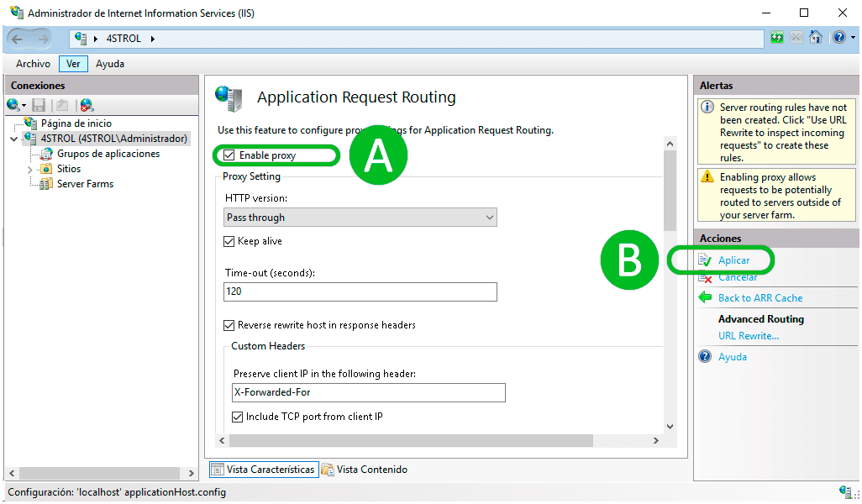This screenshot has width=862, height=504.
Task: Click the forward navigation arrow
Action: [x=42, y=39]
